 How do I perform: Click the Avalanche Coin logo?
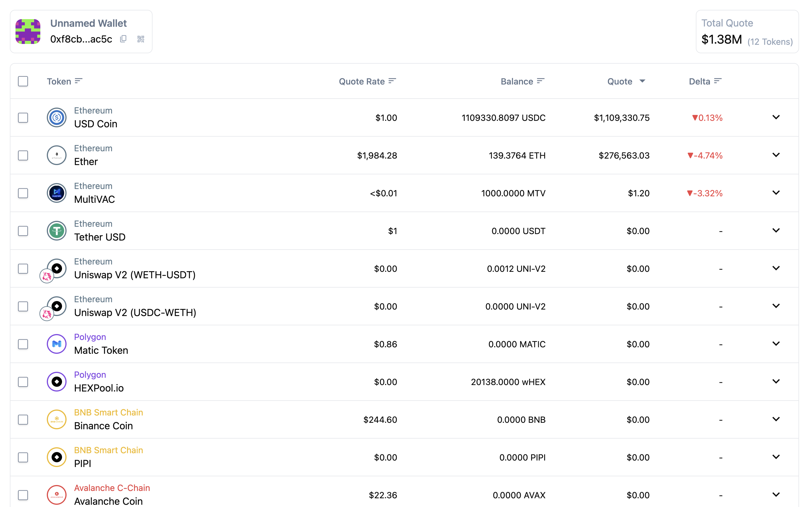coord(57,495)
